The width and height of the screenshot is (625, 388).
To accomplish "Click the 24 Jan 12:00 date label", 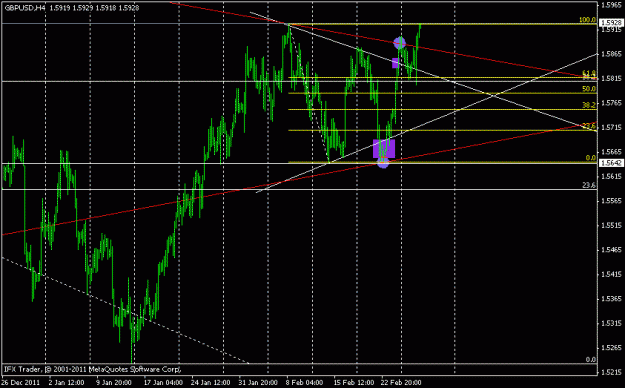I will point(210,383).
